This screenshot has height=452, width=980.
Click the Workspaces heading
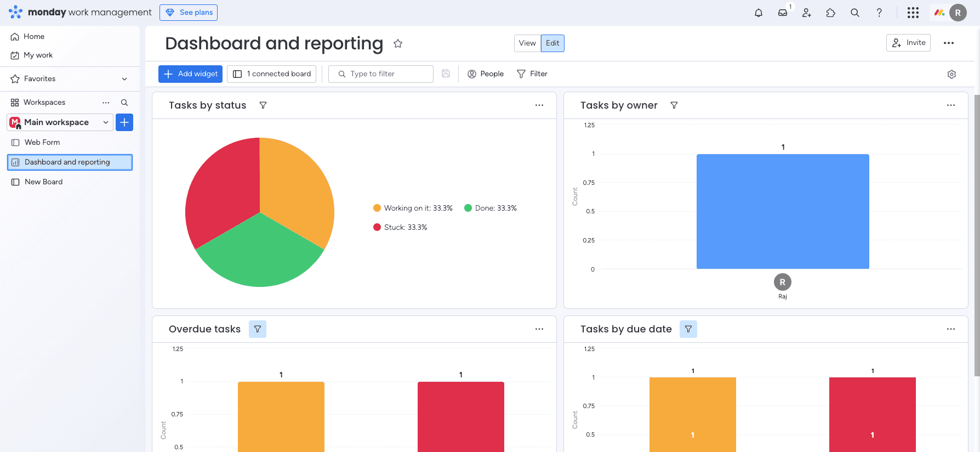(x=44, y=103)
